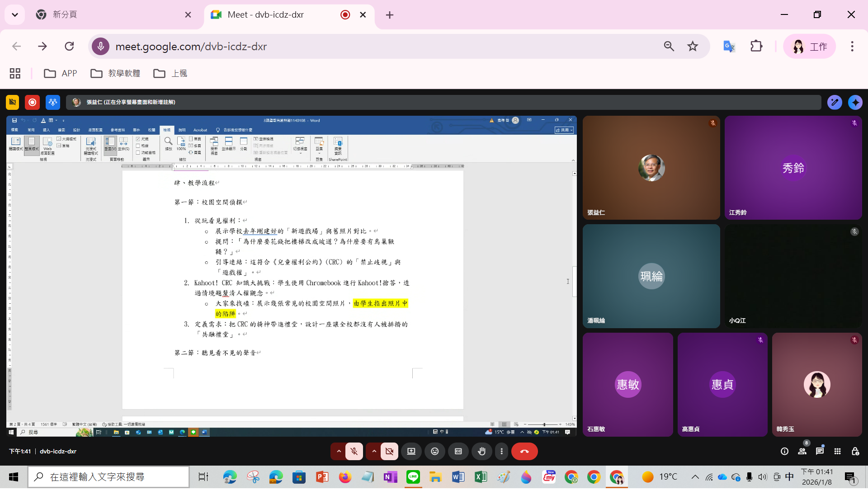Expand audio settings arrow beside microphone

tap(338, 452)
